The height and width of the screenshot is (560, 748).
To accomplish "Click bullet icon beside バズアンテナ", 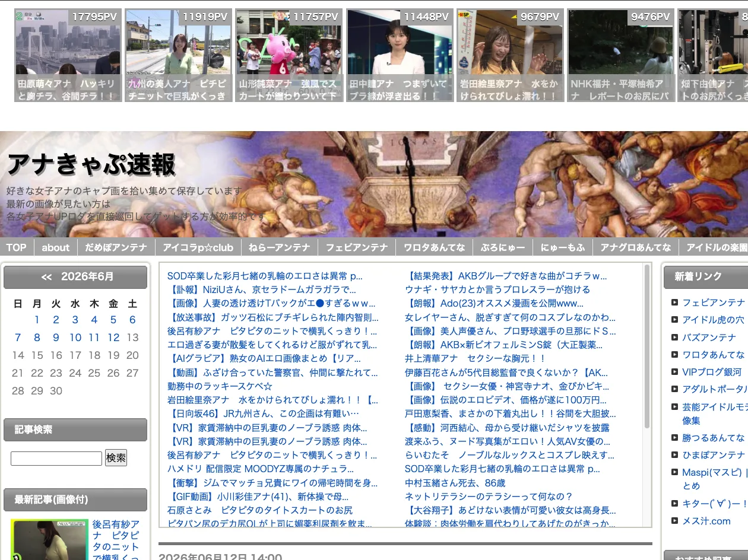I will [674, 337].
